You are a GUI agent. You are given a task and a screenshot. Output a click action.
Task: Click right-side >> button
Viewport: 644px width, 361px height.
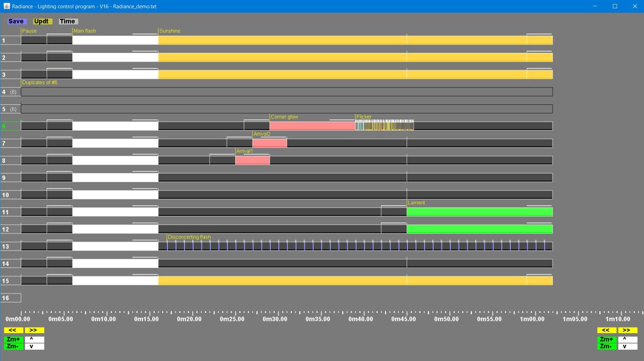627,330
